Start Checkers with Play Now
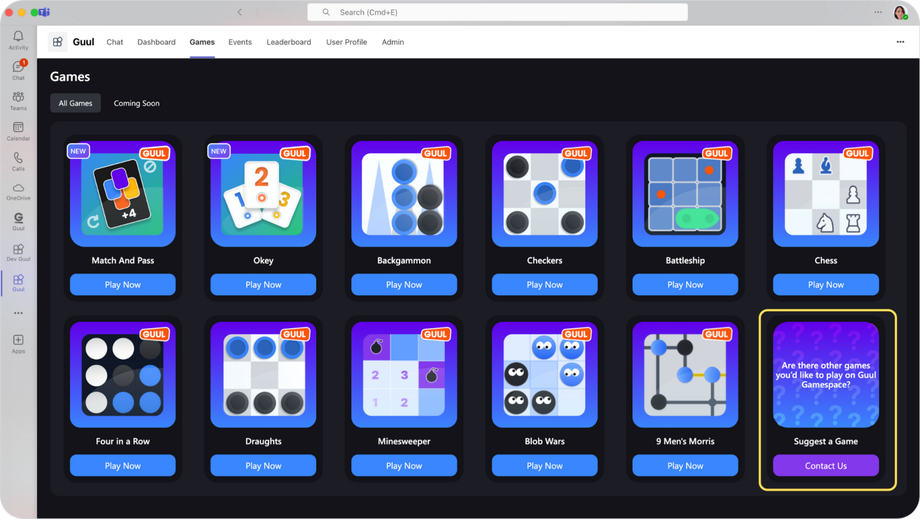920x519 pixels. (x=544, y=284)
